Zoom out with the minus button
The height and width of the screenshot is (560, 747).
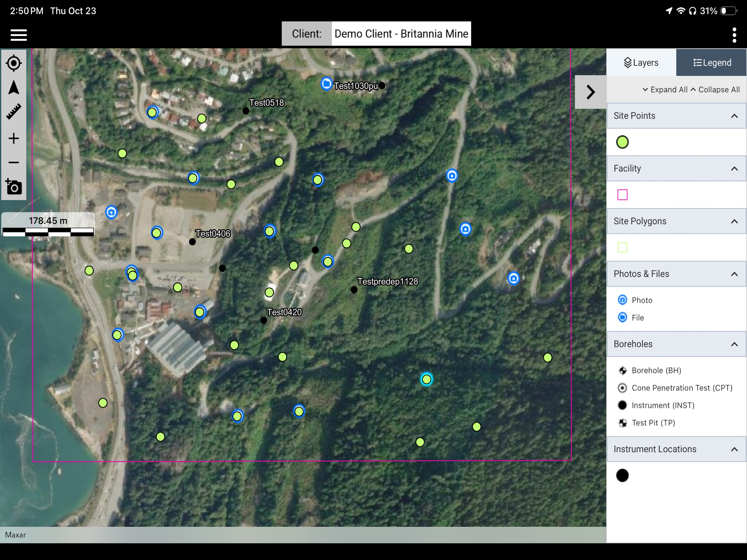(13, 163)
